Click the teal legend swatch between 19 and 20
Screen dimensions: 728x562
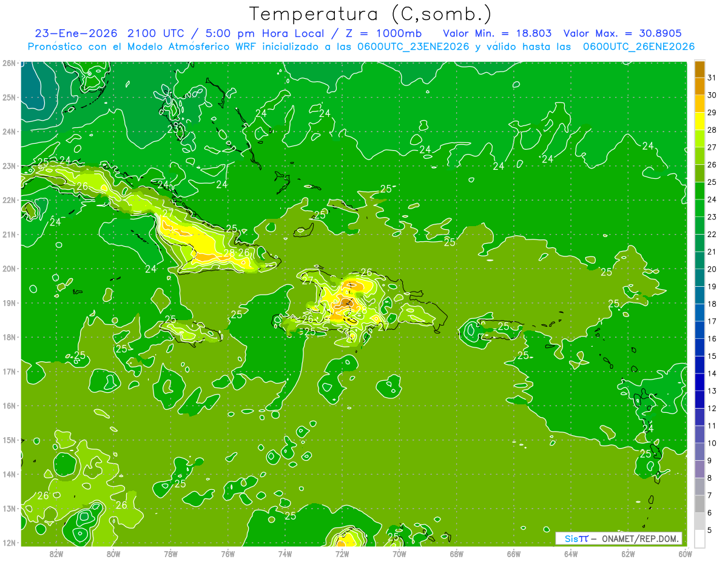click(699, 278)
